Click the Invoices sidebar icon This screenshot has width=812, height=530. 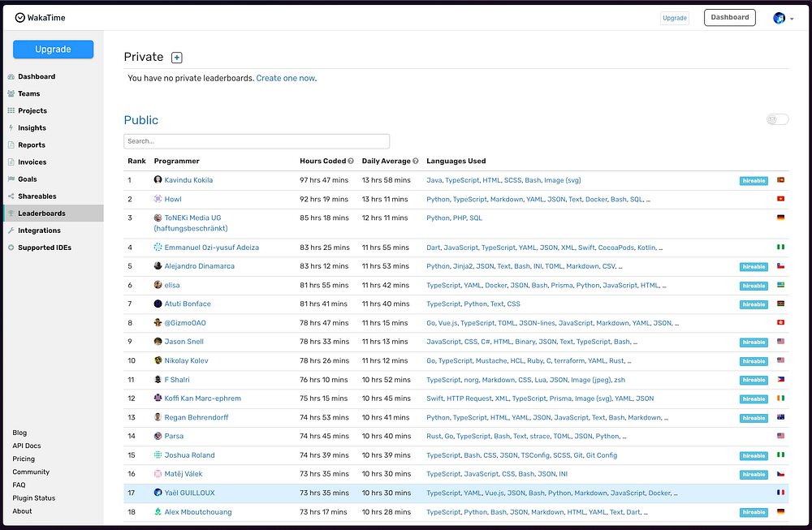point(11,162)
